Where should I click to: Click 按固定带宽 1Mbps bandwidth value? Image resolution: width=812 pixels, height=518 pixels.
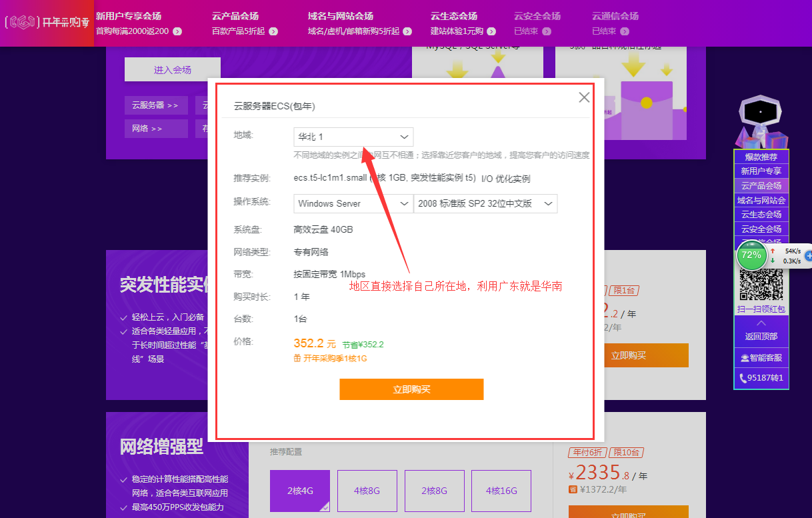(329, 274)
